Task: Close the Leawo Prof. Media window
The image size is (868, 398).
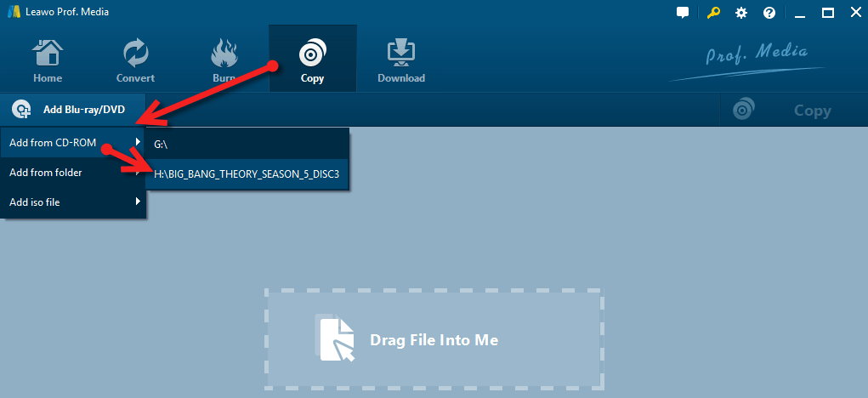Action: tap(856, 13)
